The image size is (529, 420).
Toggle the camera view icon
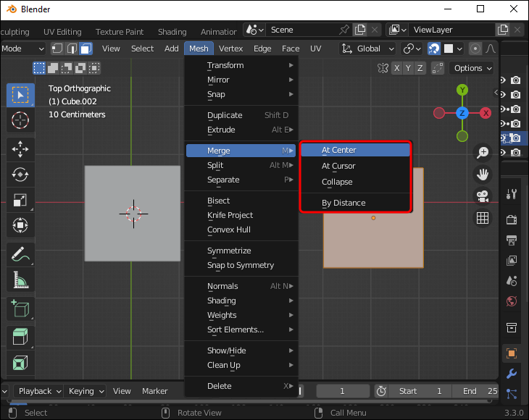(x=483, y=196)
